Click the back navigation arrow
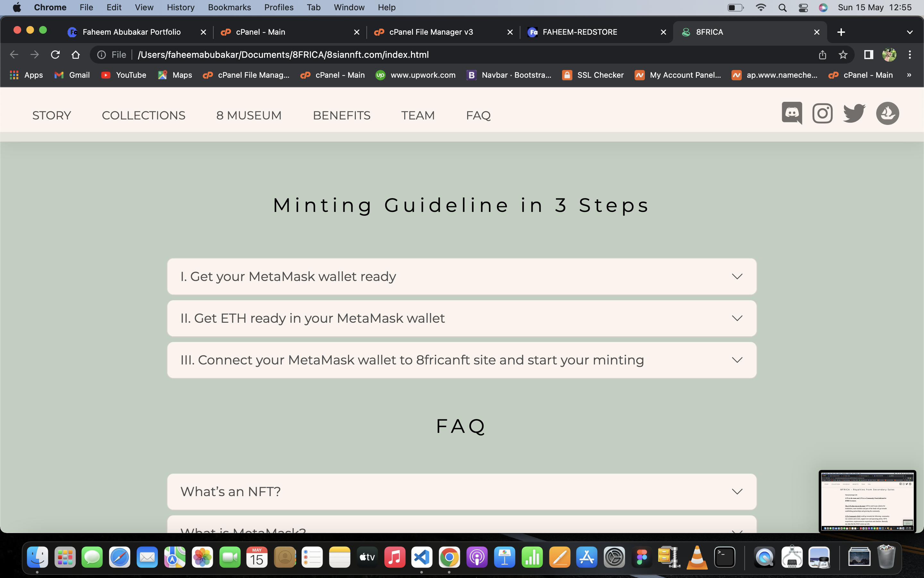 tap(14, 55)
